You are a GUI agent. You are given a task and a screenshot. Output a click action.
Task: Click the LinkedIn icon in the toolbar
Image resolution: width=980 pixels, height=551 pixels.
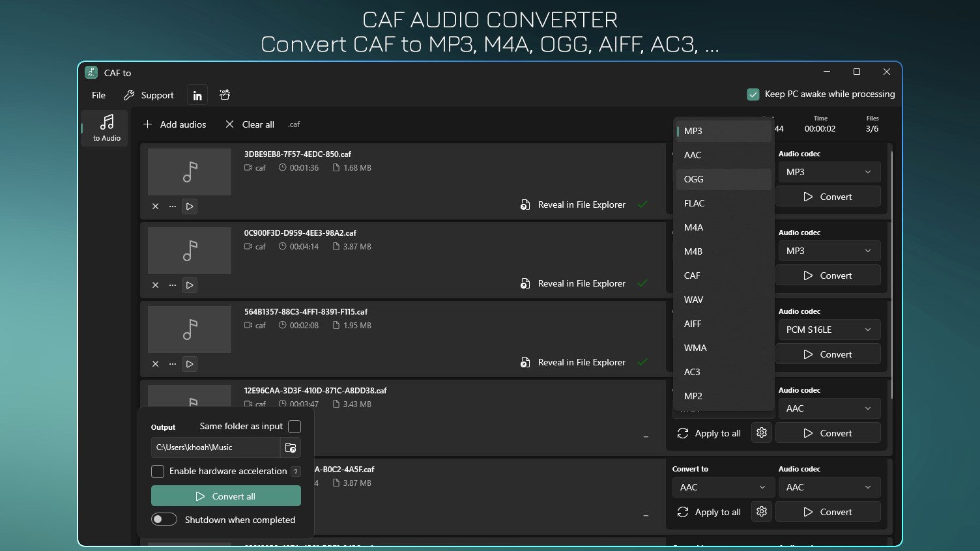point(197,94)
